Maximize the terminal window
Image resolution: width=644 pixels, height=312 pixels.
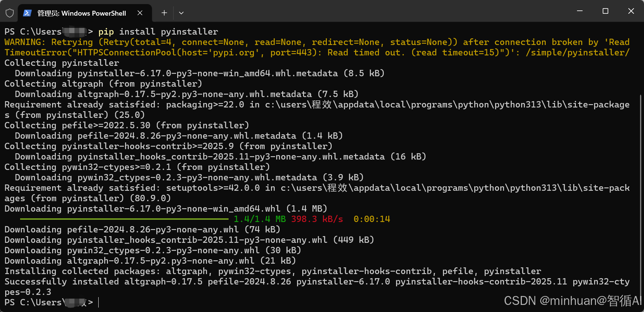(x=605, y=11)
